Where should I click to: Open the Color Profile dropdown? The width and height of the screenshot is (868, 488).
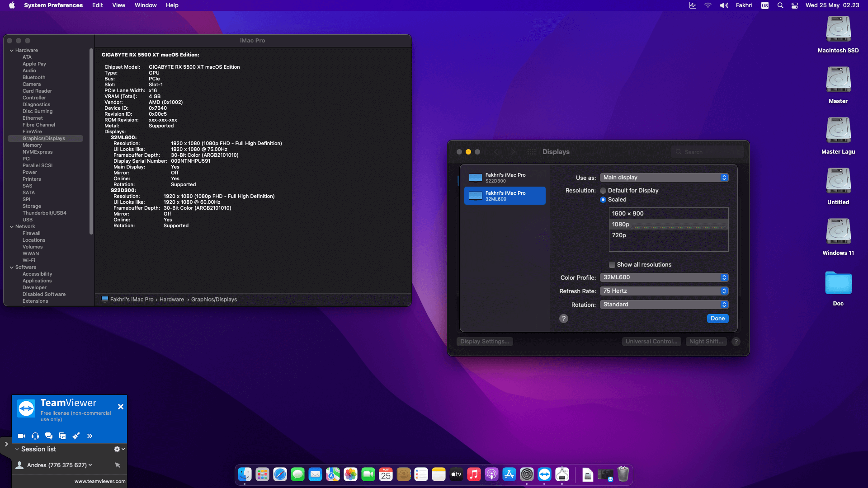pos(664,277)
